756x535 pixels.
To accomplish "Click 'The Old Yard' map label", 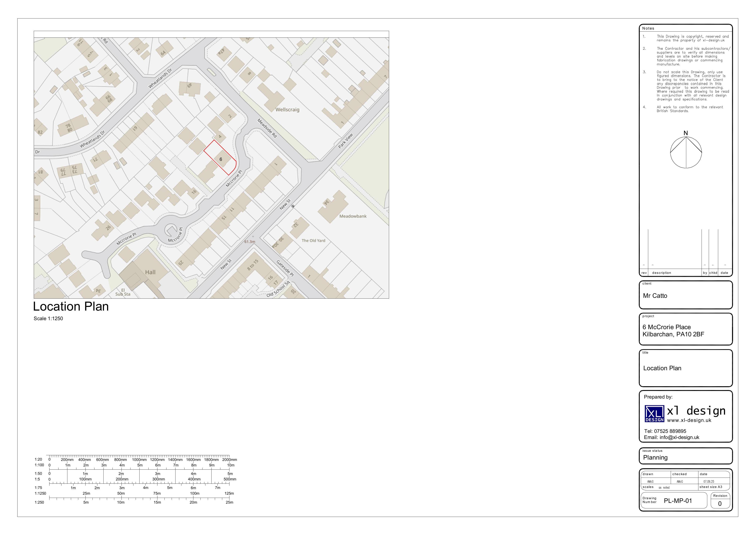I will [313, 240].
